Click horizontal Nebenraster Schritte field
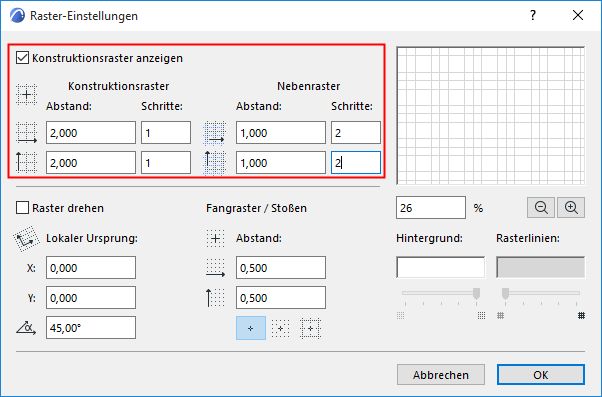Viewport: 602px width, 397px height. click(356, 133)
